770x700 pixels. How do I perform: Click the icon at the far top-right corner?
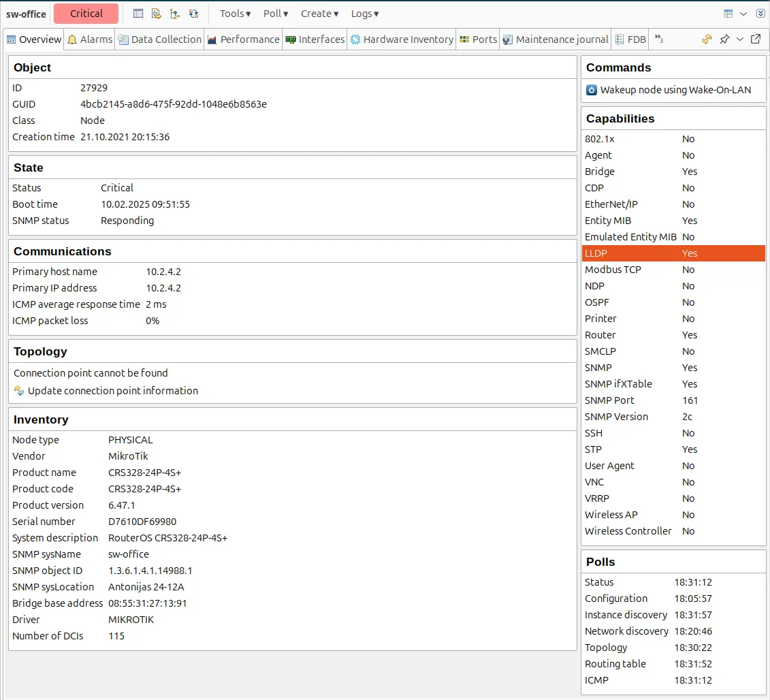[x=760, y=13]
